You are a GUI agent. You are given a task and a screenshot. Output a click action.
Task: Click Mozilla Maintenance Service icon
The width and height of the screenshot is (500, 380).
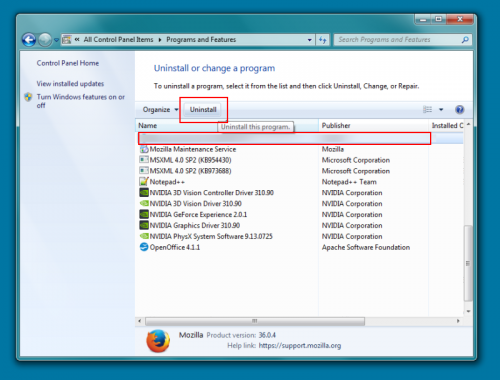pyautogui.click(x=144, y=149)
